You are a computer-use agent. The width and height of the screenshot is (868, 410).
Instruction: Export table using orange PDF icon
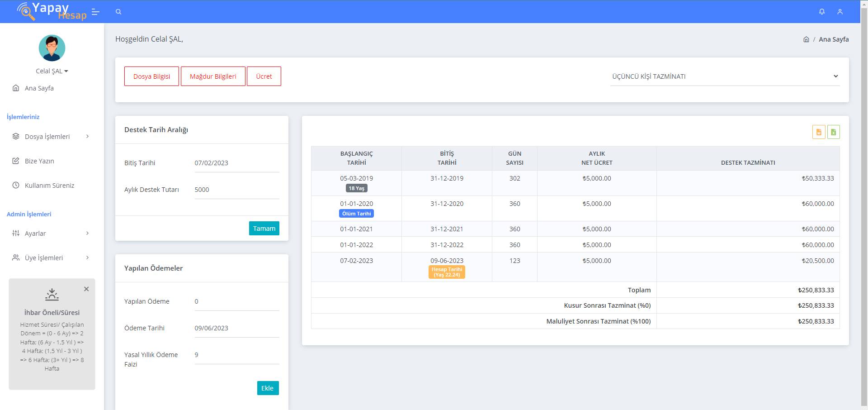(x=819, y=132)
